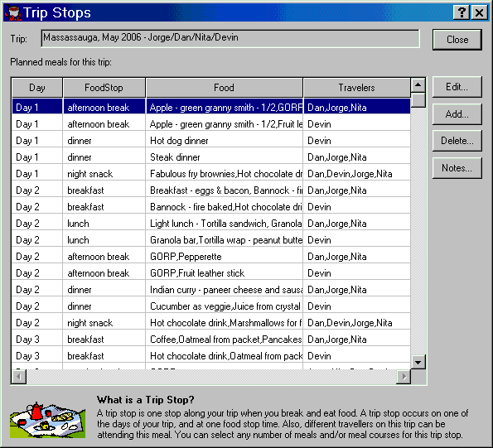This screenshot has height=448, width=493.
Task: Close the Trip Stops dialog with X
Action: tap(479, 12)
